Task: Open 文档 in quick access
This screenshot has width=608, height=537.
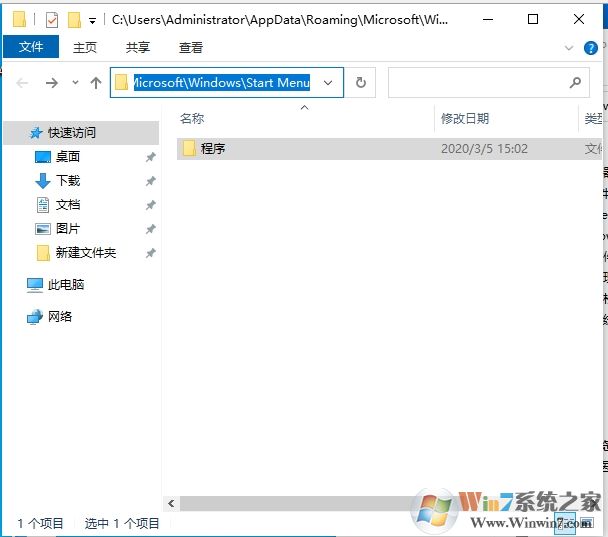Action: (68, 205)
